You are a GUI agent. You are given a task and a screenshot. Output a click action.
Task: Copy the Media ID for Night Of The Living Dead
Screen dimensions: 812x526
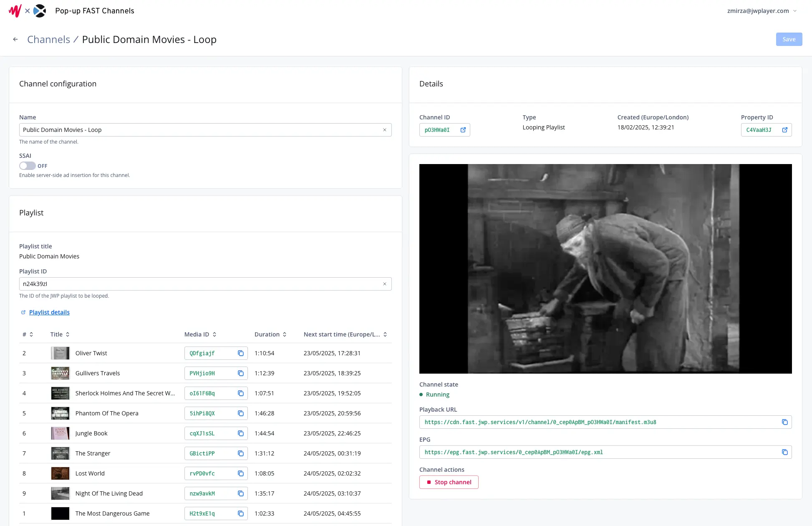click(x=240, y=493)
